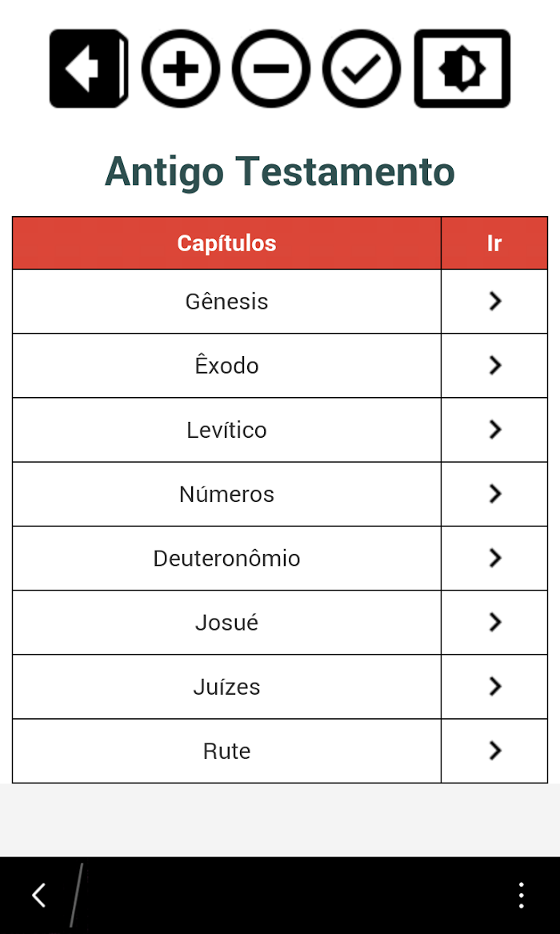This screenshot has height=934, width=560.
Task: Tap the Deuteronômio book name
Action: (x=226, y=559)
